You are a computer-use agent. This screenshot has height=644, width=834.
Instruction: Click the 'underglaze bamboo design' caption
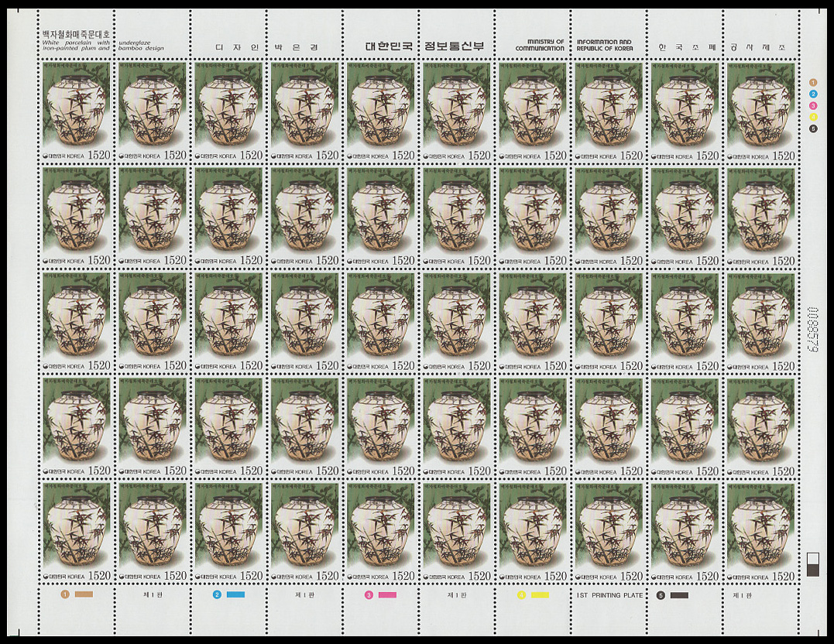click(x=141, y=46)
